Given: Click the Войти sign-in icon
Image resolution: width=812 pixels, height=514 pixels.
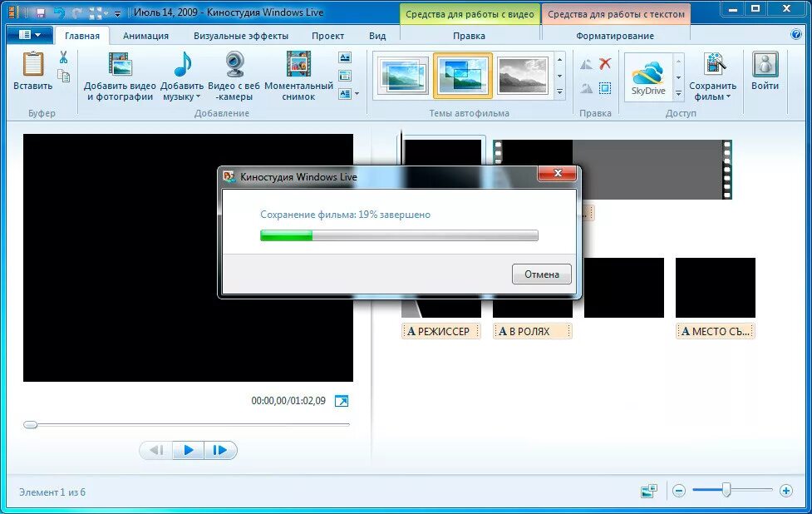Looking at the screenshot, I should pyautogui.click(x=765, y=64).
